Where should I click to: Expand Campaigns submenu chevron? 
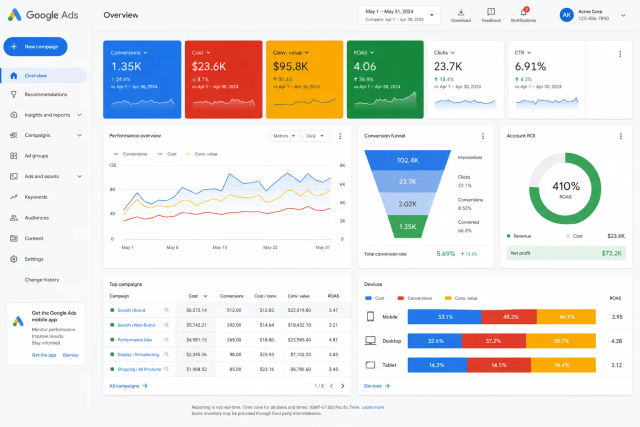79,135
